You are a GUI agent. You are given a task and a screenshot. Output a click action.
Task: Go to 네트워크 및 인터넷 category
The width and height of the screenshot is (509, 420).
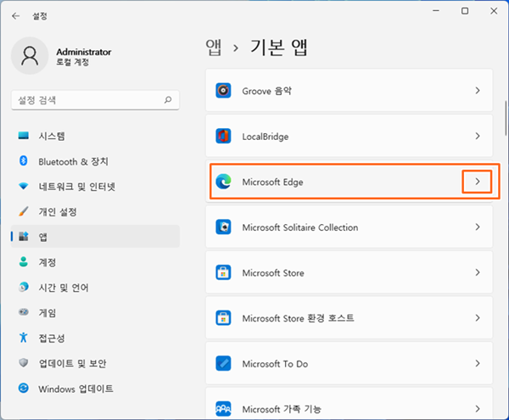pos(95,187)
